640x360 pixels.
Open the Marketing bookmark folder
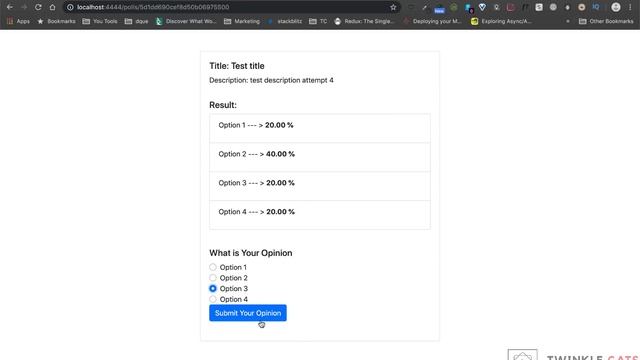(x=242, y=21)
